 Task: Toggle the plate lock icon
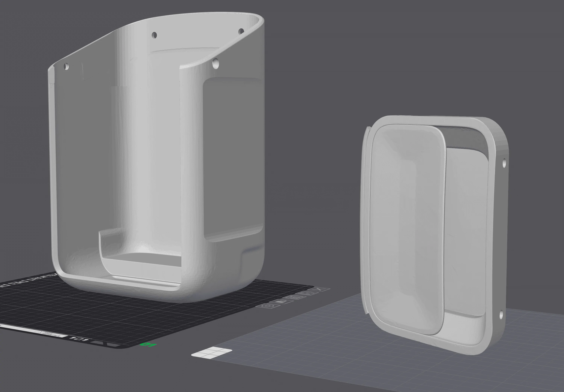pyautogui.click(x=281, y=301)
